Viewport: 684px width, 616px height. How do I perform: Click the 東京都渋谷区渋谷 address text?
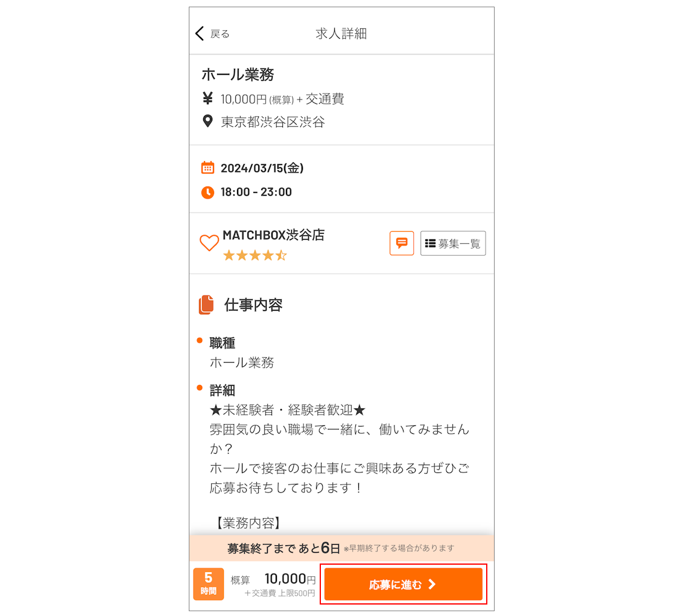(273, 122)
